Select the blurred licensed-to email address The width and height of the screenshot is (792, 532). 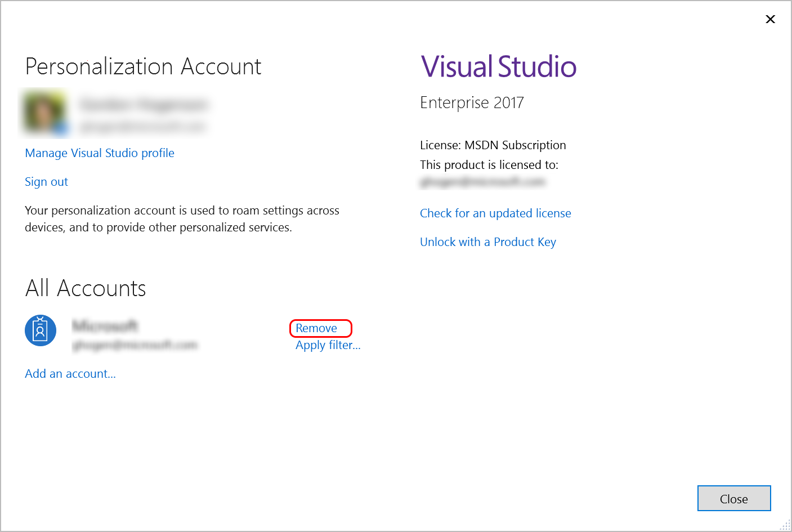483,181
